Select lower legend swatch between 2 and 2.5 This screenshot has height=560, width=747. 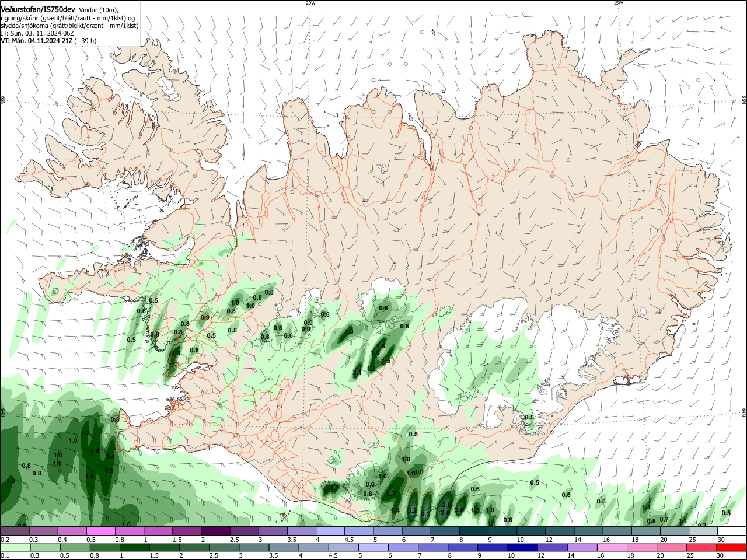pos(194,547)
